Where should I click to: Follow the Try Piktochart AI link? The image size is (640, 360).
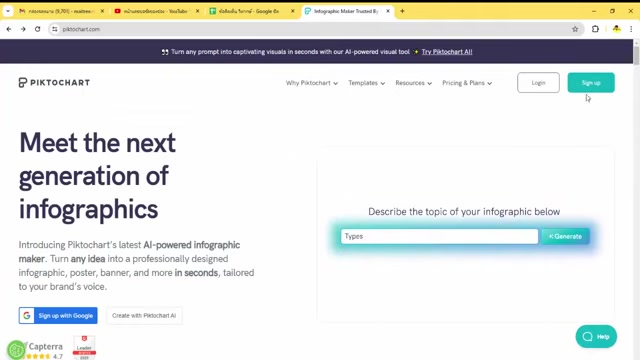447,52
